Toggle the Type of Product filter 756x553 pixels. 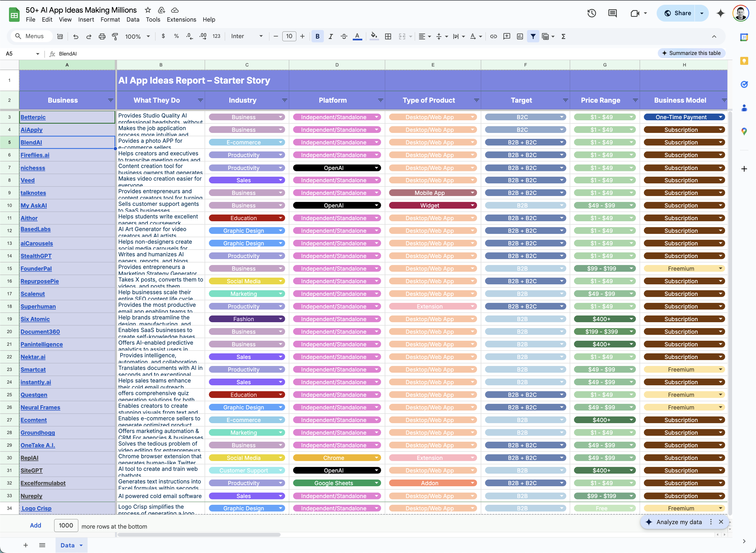[x=476, y=100]
